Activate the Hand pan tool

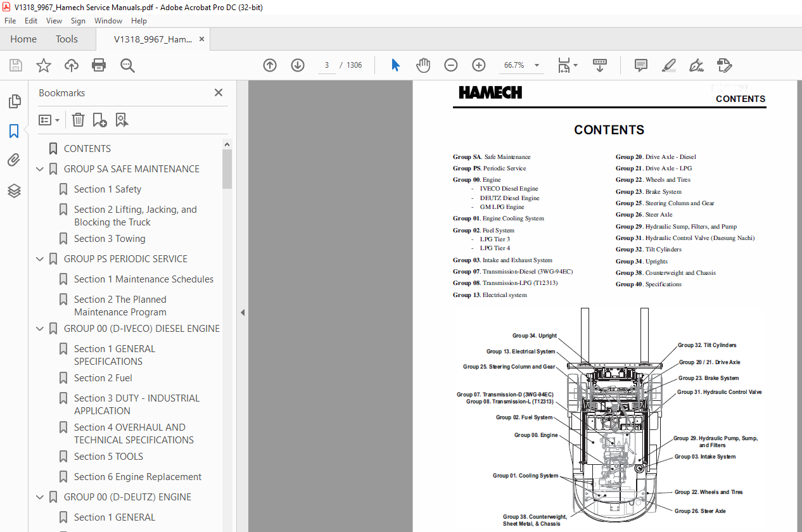(x=423, y=65)
